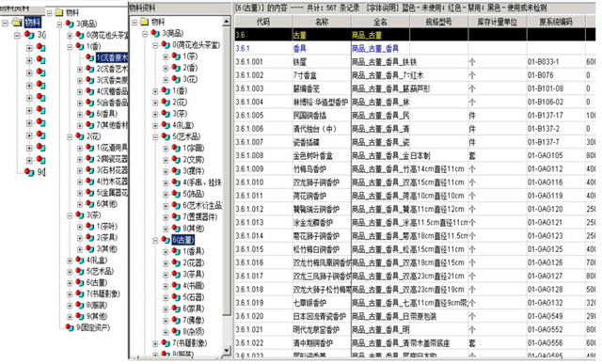
Task: Click the folder icon of highlighted 物料 root
Action: 17,23
